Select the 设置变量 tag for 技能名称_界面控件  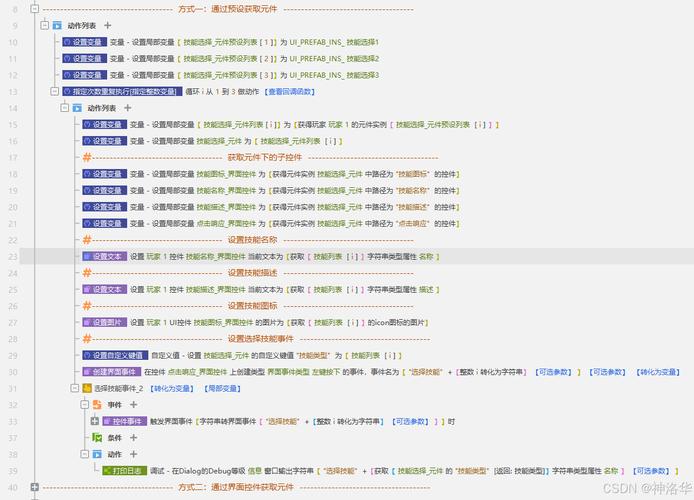pyautogui.click(x=104, y=191)
